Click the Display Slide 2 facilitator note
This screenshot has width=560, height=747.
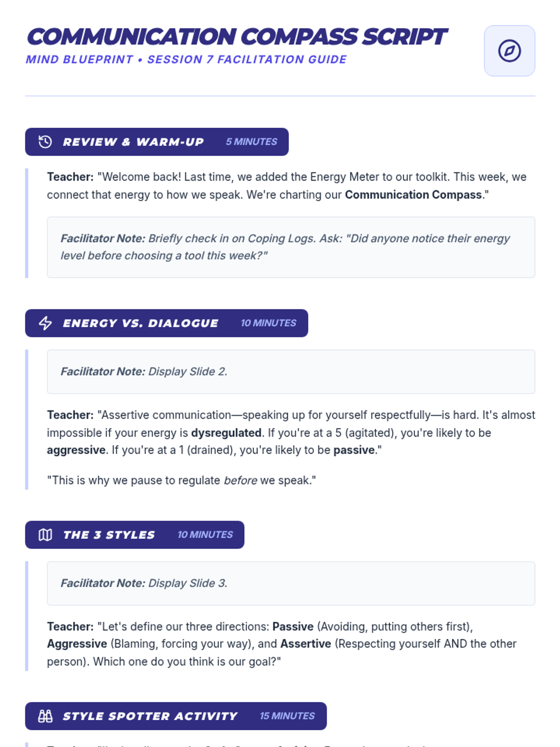(x=291, y=372)
